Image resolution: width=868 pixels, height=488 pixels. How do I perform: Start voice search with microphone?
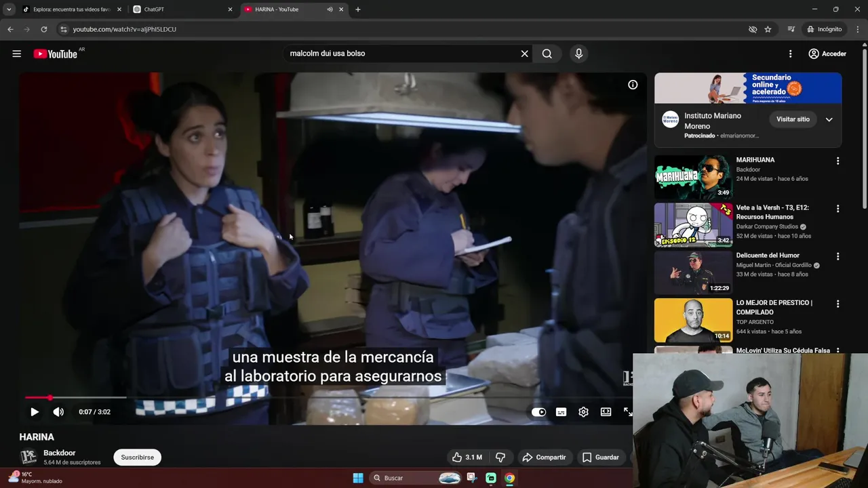578,54
